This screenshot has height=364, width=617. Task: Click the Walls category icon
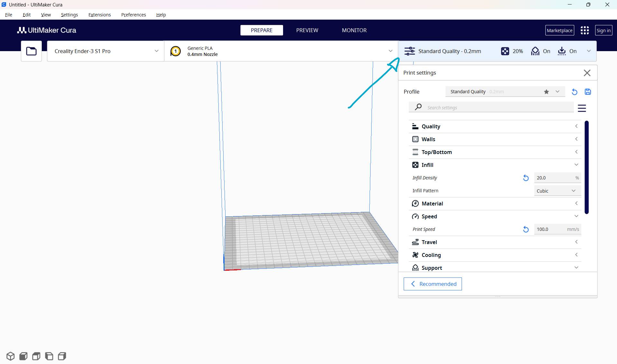click(x=415, y=139)
